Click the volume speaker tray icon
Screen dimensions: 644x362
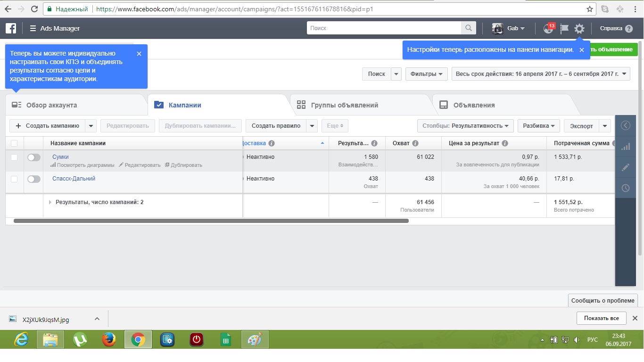[577, 339]
